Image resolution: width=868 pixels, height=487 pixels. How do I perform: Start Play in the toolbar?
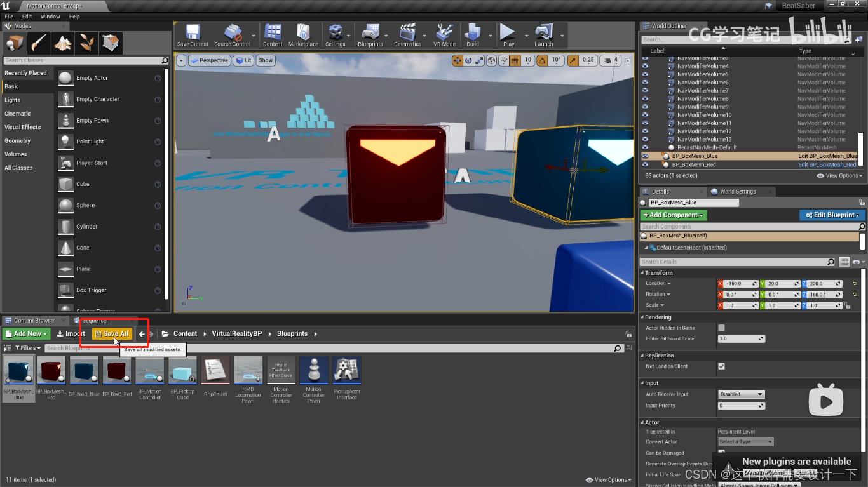tap(508, 36)
